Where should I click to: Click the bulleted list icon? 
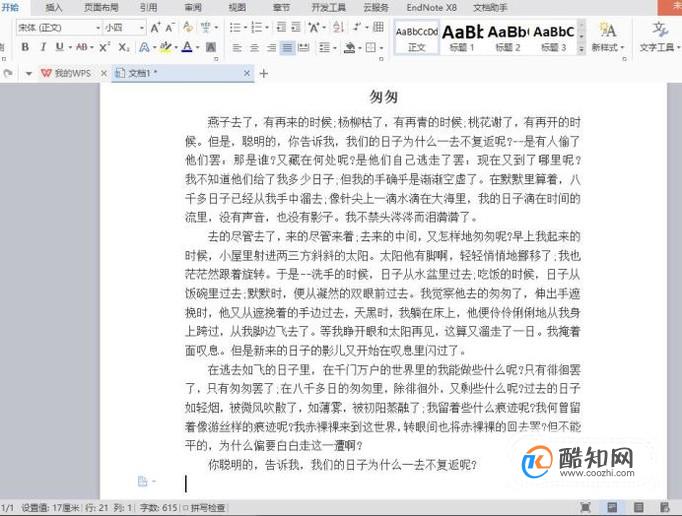tap(235, 27)
